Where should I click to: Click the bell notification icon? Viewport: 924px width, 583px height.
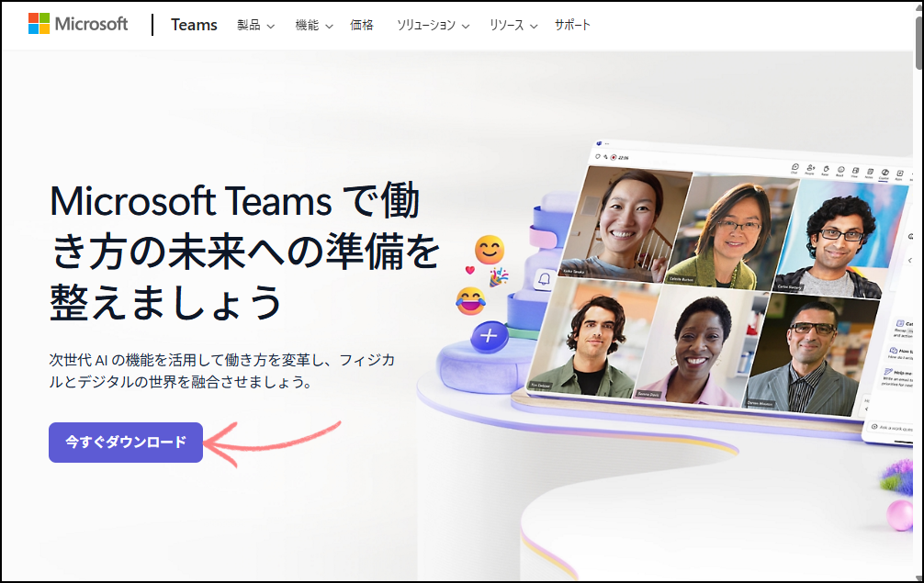click(x=544, y=279)
